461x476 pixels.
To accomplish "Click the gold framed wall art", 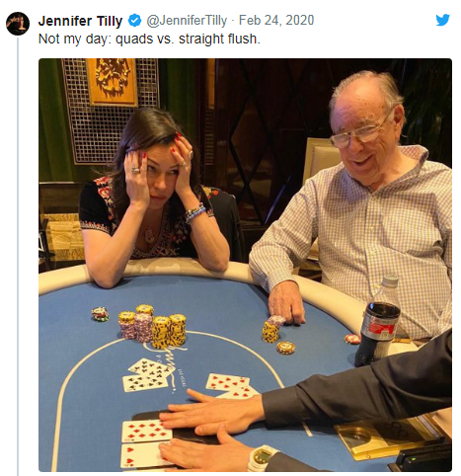I will click(112, 82).
